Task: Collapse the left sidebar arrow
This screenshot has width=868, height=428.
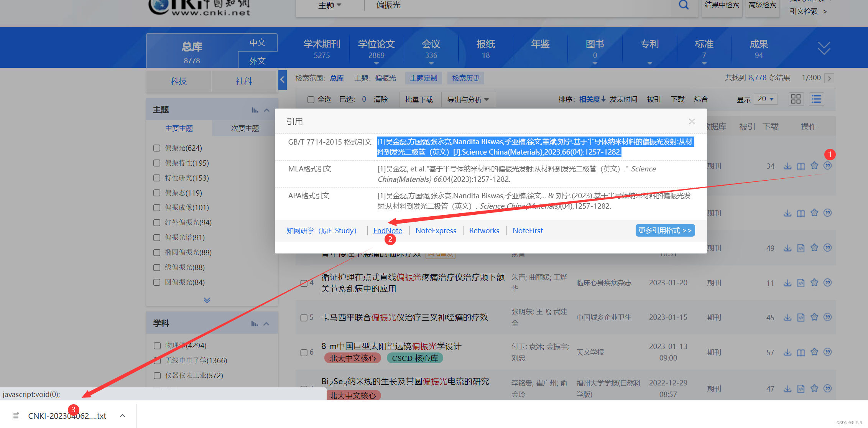Action: coord(282,80)
